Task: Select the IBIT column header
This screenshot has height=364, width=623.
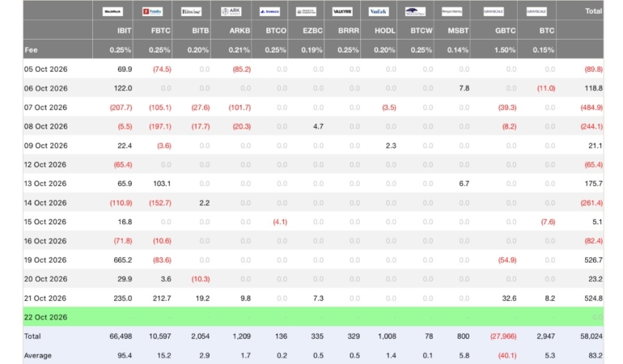Action: 124,31
